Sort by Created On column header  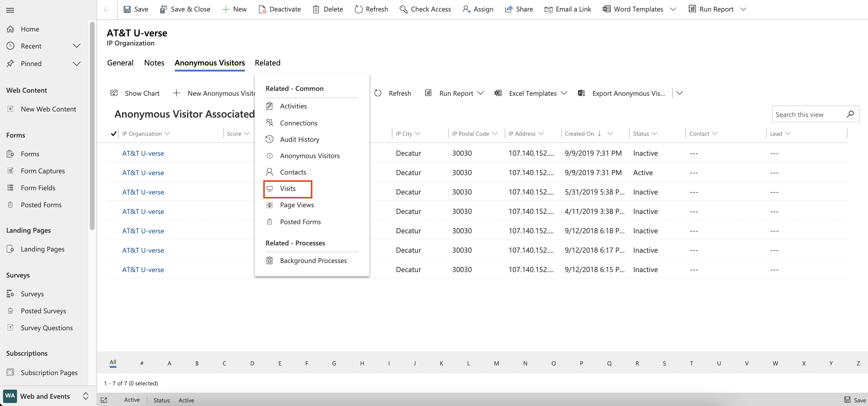[x=579, y=134]
